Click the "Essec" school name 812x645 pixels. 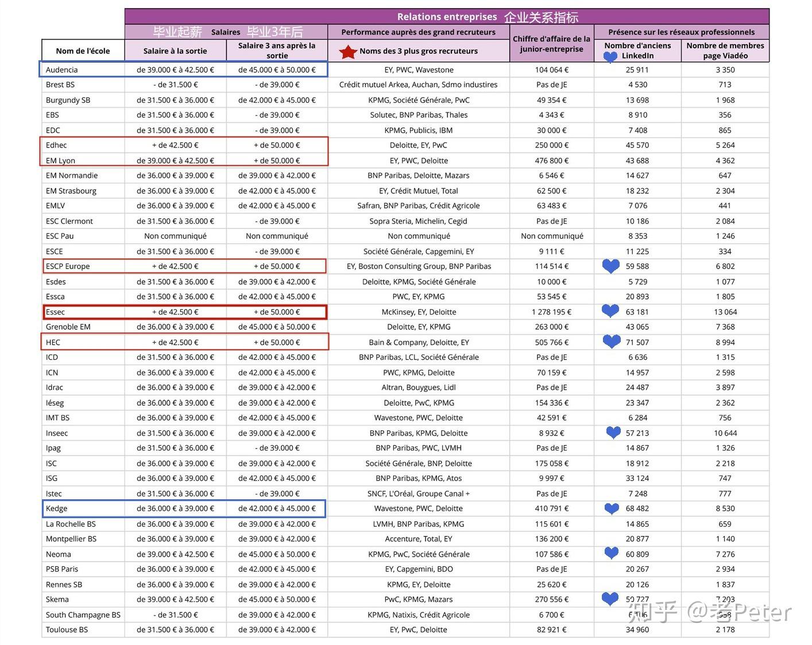[55, 312]
